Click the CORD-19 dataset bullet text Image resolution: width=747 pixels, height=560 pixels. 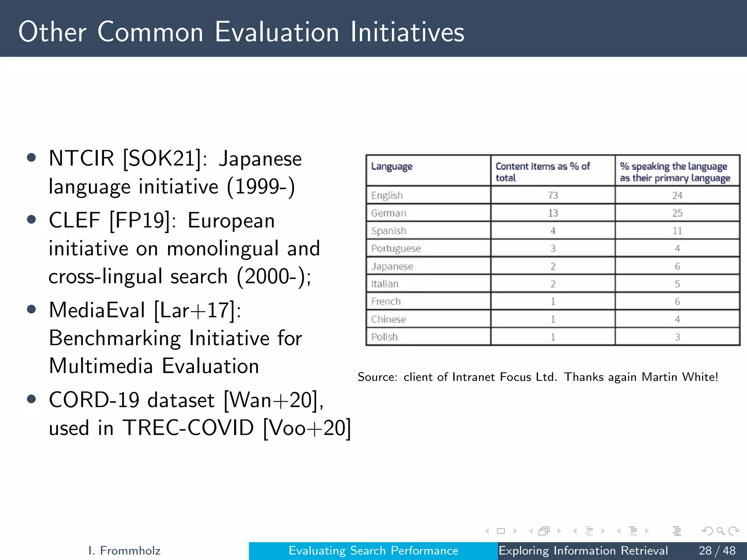(x=200, y=414)
